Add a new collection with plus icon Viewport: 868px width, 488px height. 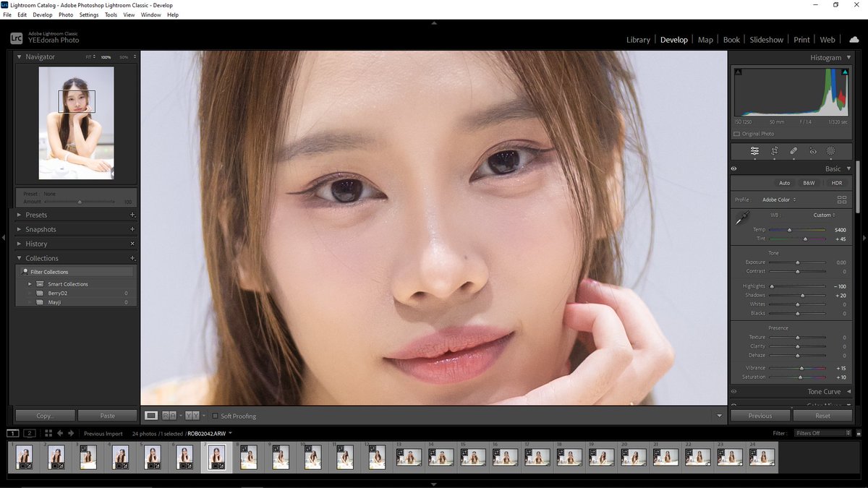coord(132,258)
